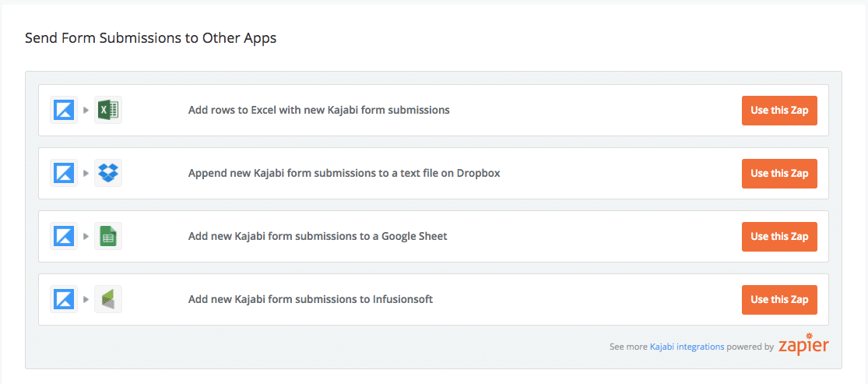Use this Zap for Excel rows
The height and width of the screenshot is (384, 868).
779,110
